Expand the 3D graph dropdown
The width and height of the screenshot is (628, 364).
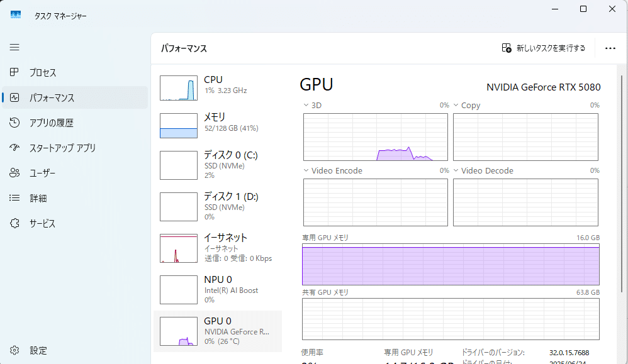pyautogui.click(x=306, y=106)
